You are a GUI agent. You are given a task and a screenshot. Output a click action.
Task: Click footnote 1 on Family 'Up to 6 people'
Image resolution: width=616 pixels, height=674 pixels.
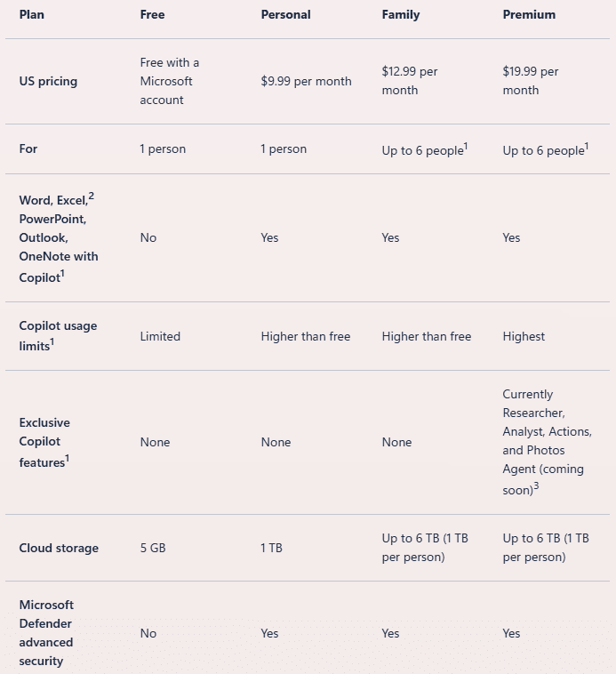pyautogui.click(x=466, y=147)
